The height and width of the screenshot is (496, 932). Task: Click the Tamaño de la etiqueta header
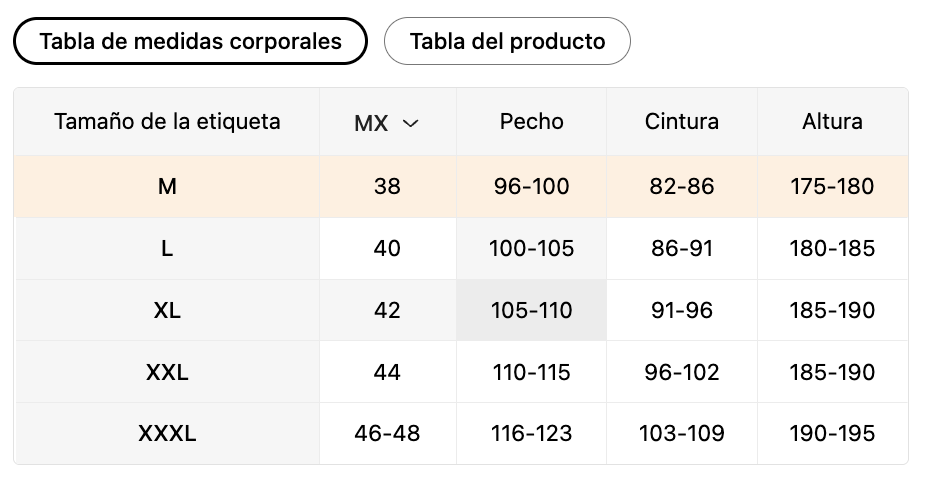pyautogui.click(x=167, y=122)
